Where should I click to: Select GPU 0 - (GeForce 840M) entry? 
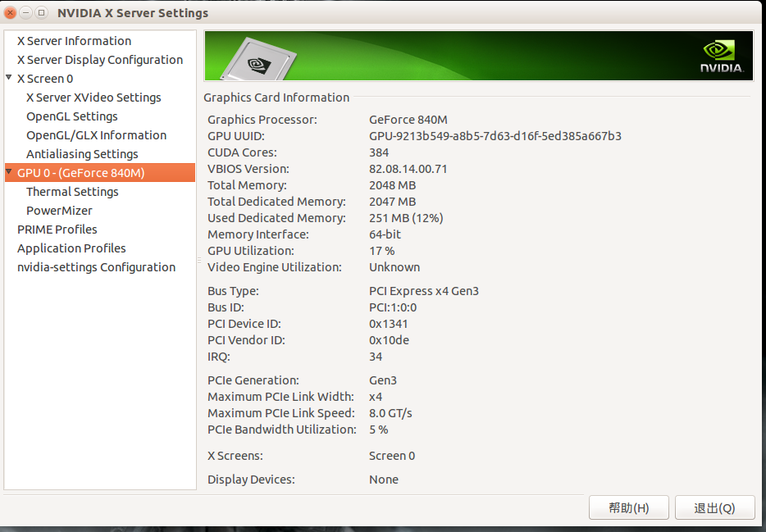[100, 173]
